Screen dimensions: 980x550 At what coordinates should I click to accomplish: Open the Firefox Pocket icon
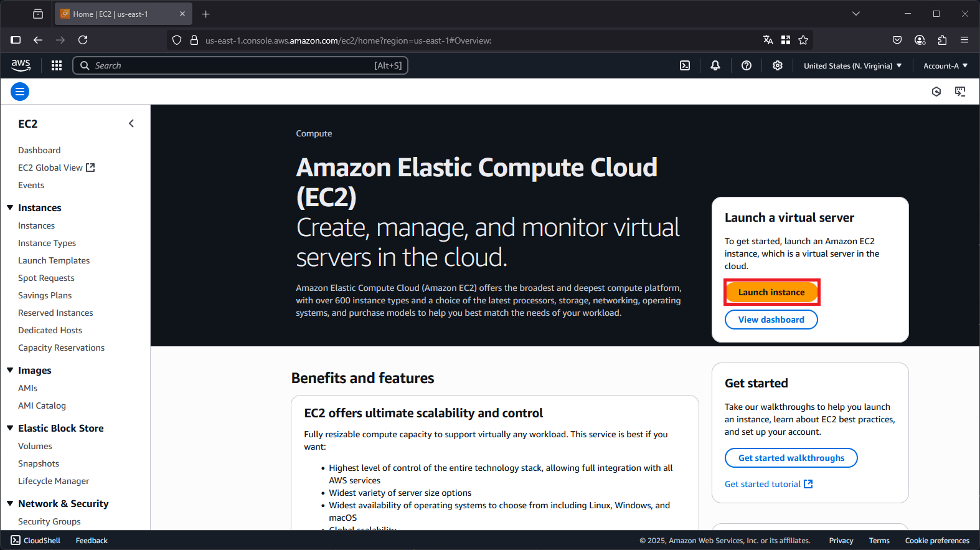(897, 40)
